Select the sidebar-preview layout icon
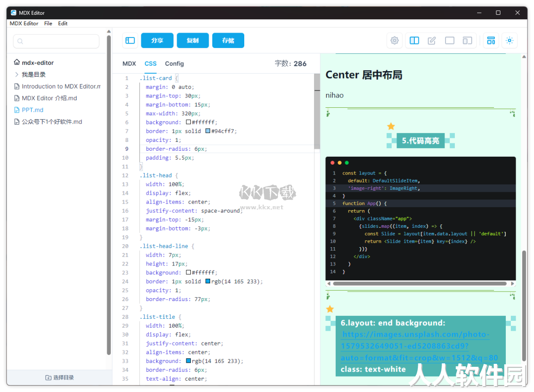 tap(467, 41)
